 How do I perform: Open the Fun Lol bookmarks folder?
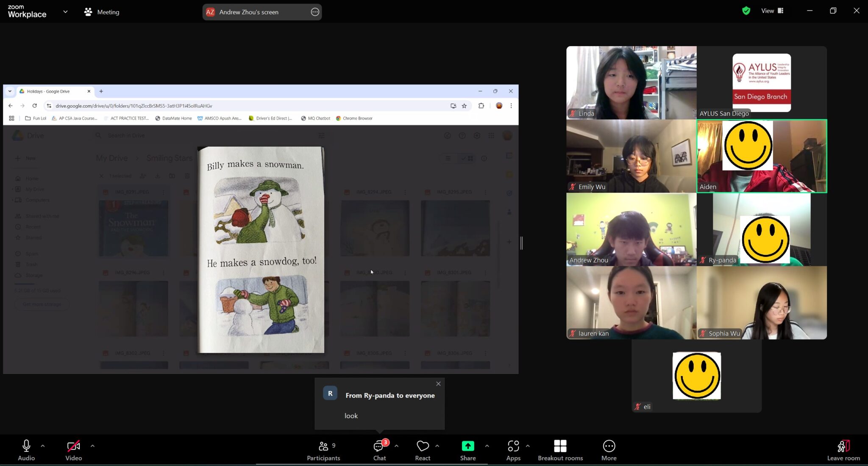point(36,118)
